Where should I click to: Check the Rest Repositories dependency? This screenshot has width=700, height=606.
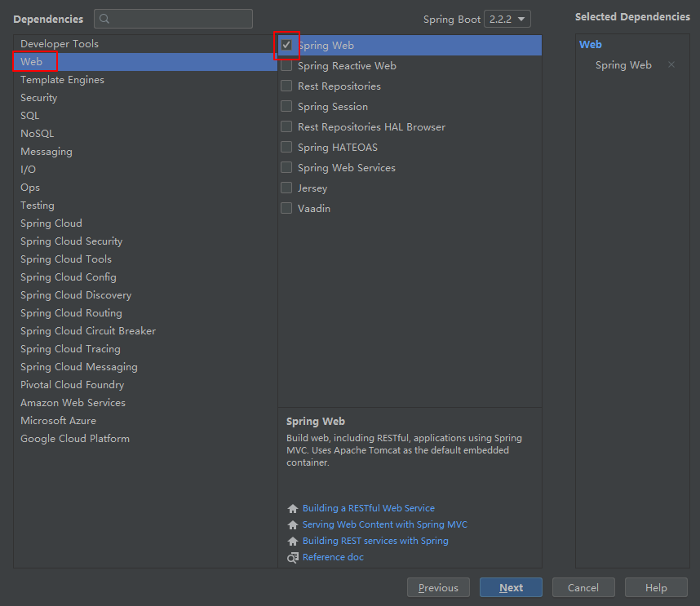(x=286, y=86)
